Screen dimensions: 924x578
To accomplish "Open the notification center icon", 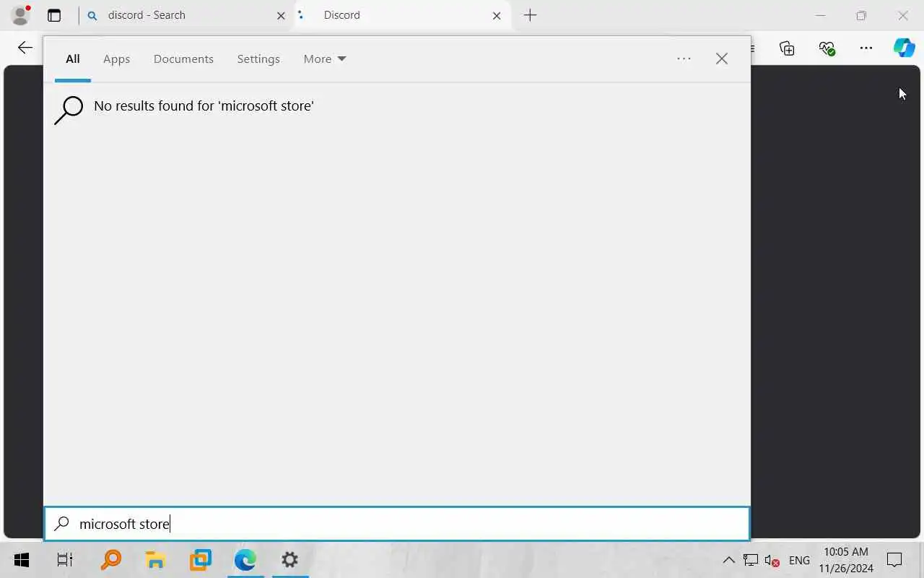I will click(x=894, y=560).
